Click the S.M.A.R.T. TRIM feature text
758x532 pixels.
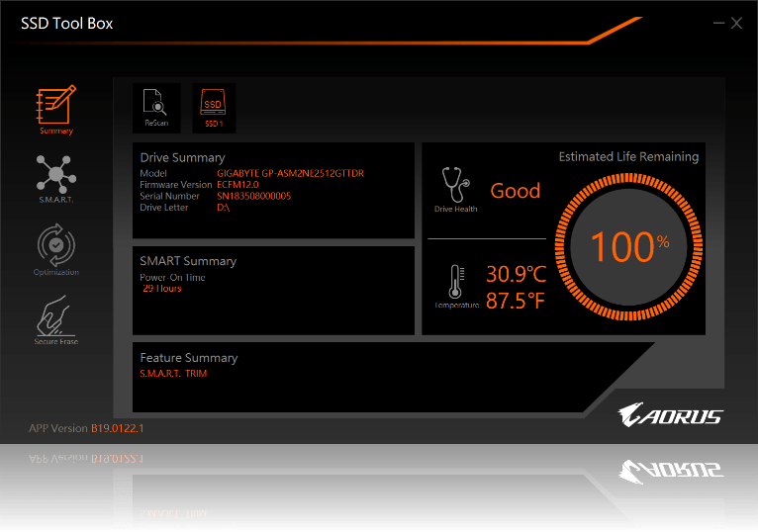(x=173, y=374)
